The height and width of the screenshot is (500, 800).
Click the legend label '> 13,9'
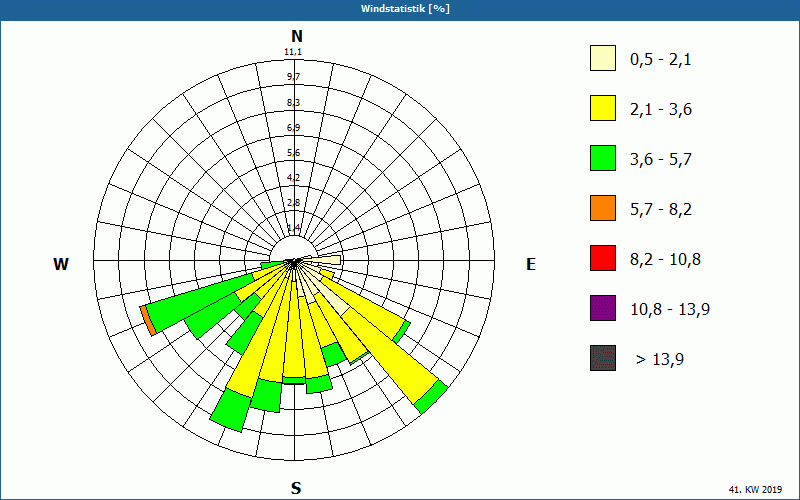click(x=660, y=360)
